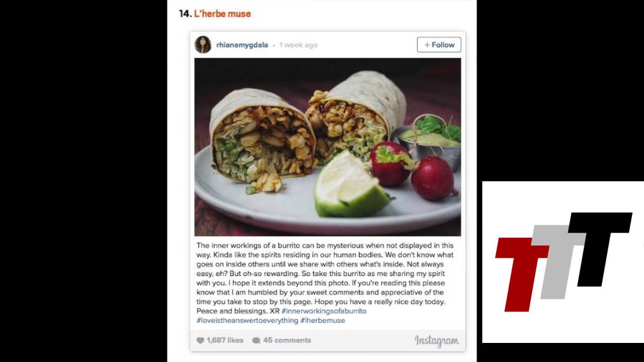Click the heart likes icon

pos(200,340)
